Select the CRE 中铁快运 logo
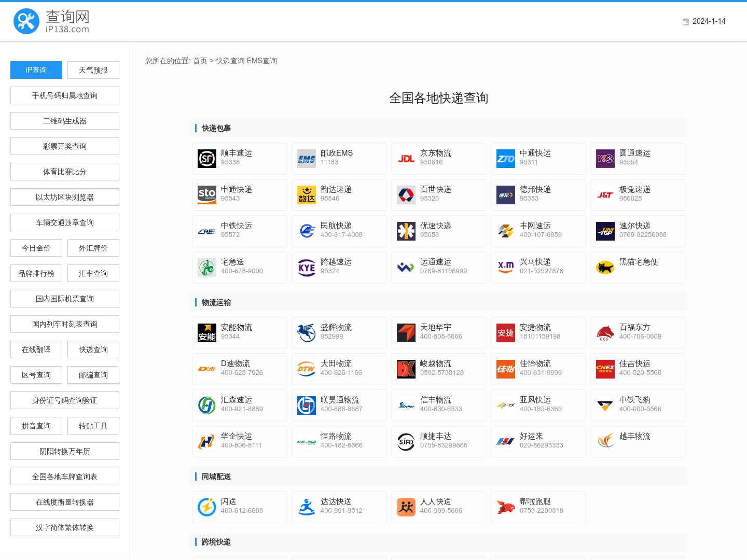747x560 pixels. (x=207, y=231)
